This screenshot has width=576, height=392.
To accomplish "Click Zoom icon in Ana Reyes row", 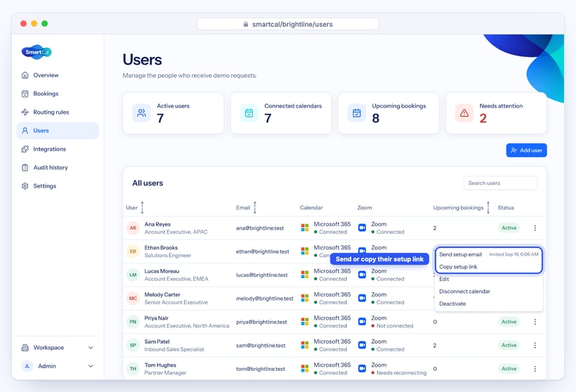I will [x=362, y=228].
